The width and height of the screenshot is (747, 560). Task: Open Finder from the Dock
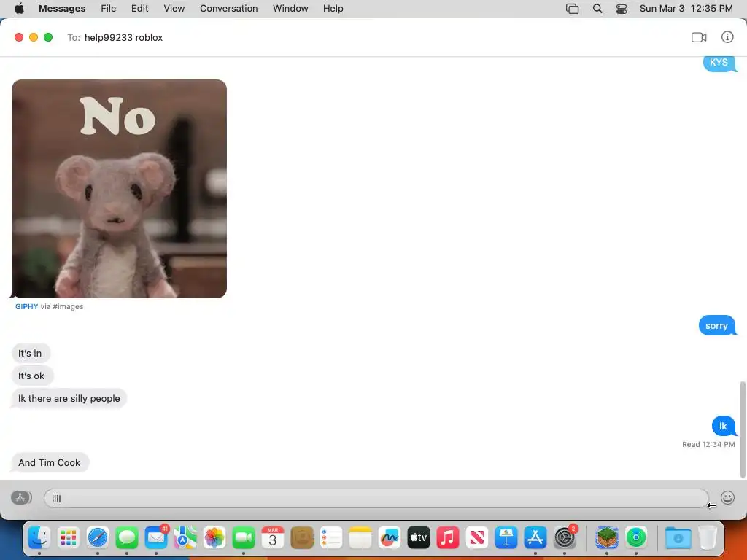[39, 537]
